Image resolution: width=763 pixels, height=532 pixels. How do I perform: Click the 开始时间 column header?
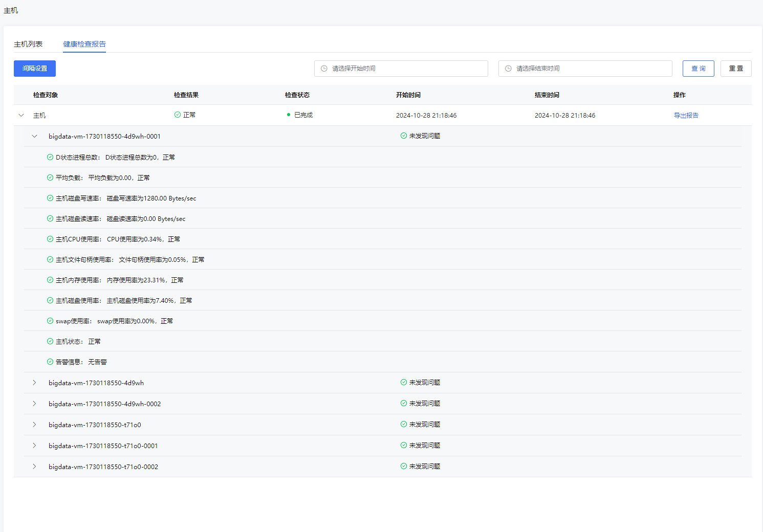pos(408,95)
